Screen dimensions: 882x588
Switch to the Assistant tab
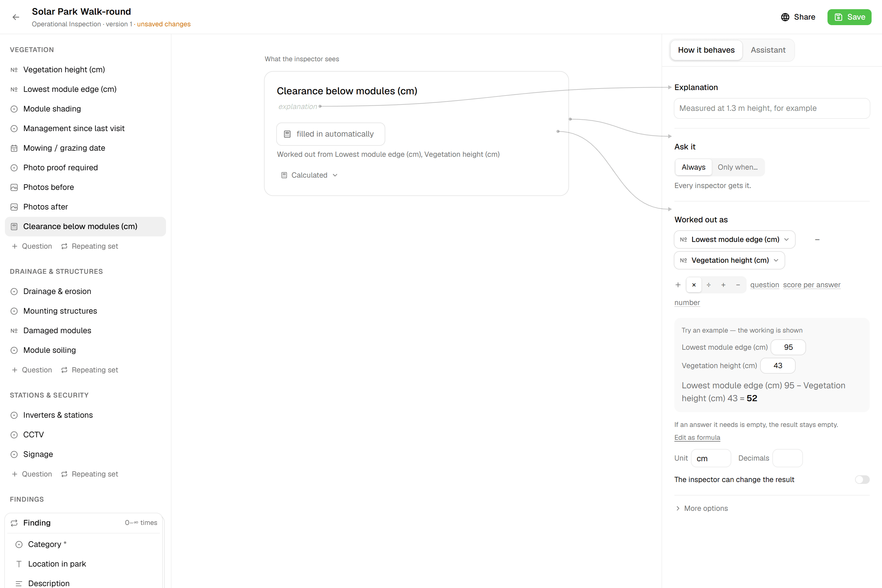pos(768,50)
